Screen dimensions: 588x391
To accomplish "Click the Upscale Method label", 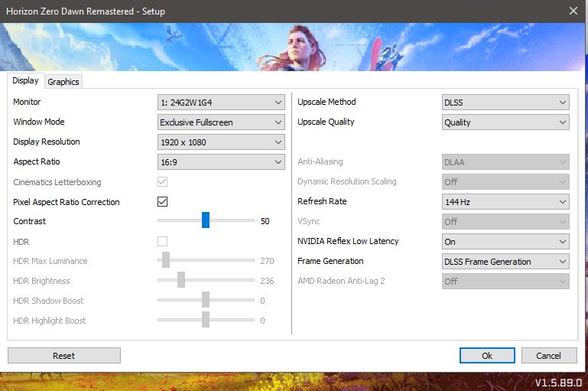I will (326, 102).
